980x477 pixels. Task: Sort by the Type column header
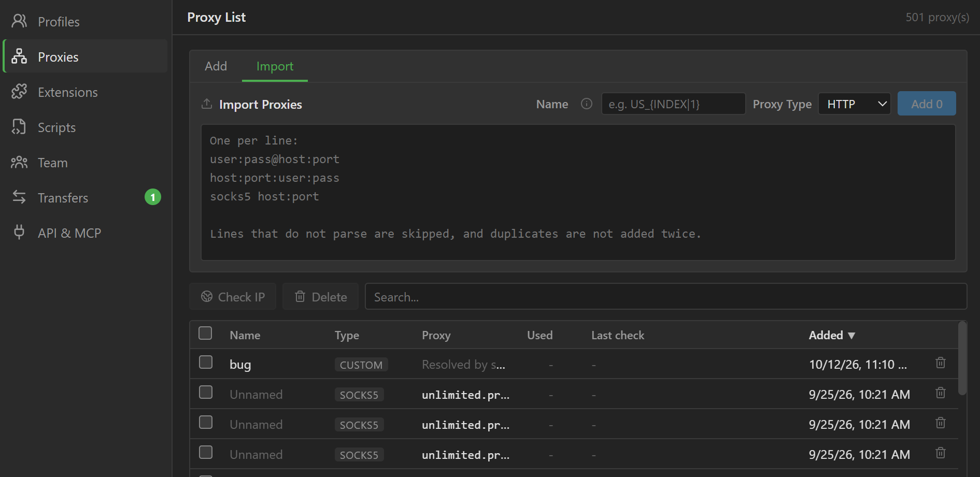347,335
